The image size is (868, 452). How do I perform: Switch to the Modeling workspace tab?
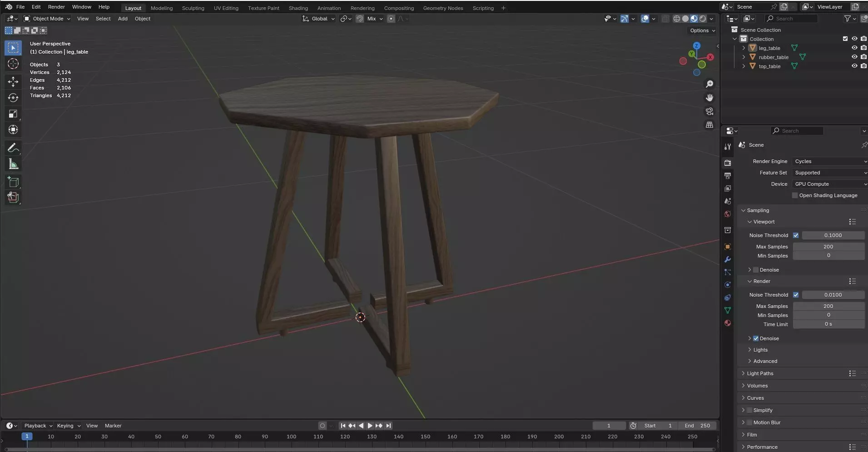162,8
